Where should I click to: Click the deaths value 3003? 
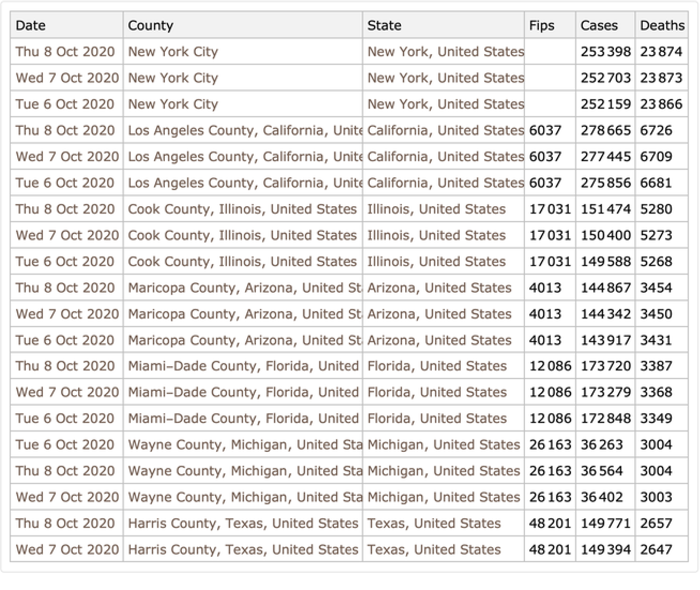tap(656, 497)
